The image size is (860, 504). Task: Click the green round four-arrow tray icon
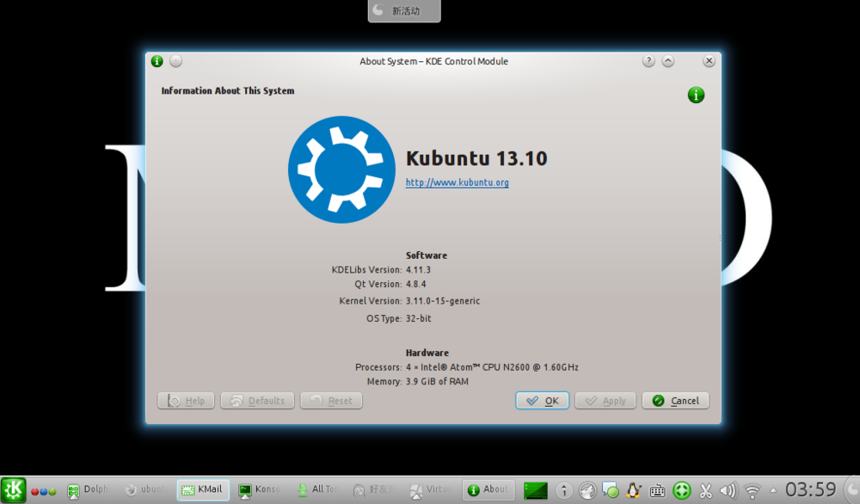[682, 490]
